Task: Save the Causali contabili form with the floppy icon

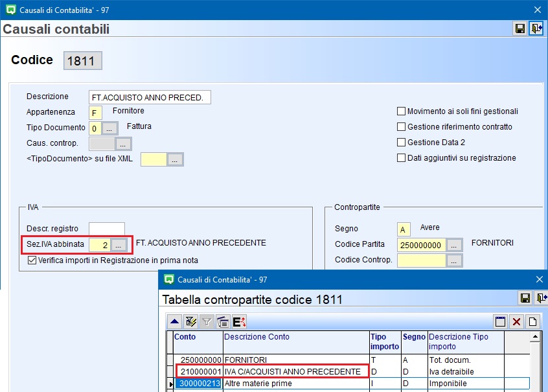Action: click(x=519, y=29)
